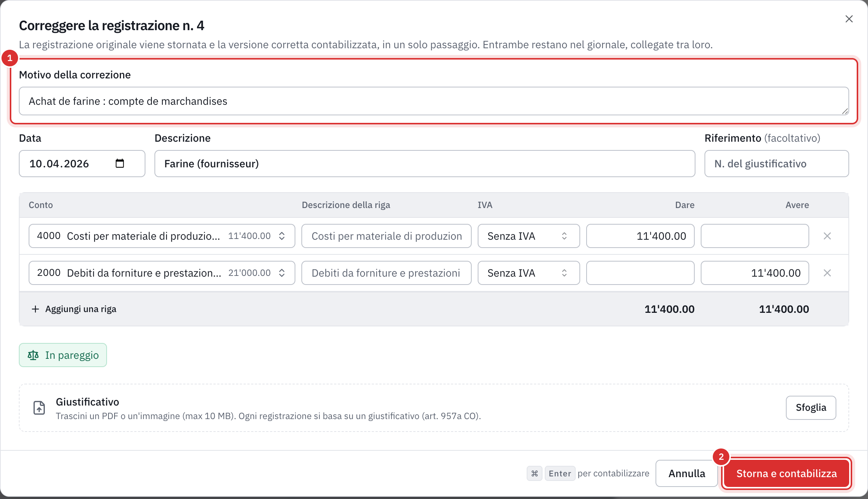868x499 pixels.
Task: Expand the Senza IVA selector in first row
Action: pos(529,236)
